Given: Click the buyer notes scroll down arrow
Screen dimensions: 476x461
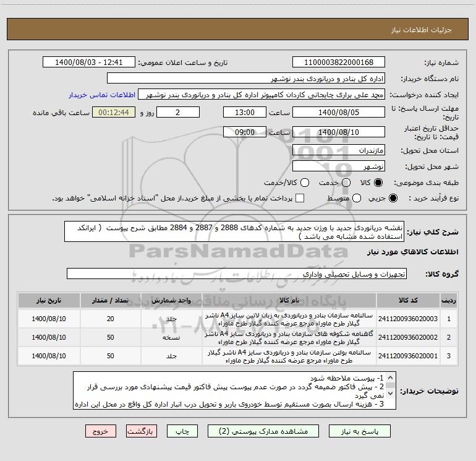Looking at the screenshot, I should pyautogui.click(x=391, y=394).
